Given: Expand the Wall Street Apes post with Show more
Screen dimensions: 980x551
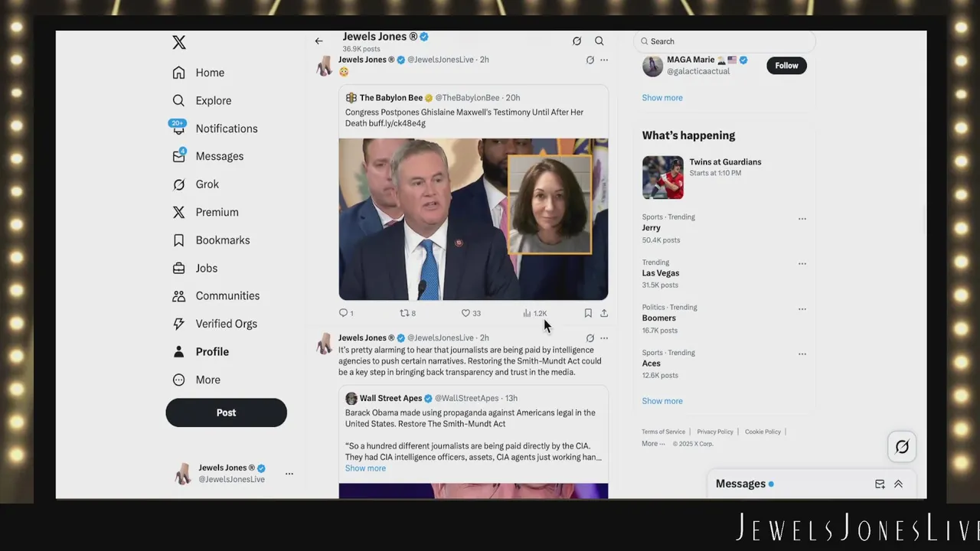Looking at the screenshot, I should click(x=365, y=468).
